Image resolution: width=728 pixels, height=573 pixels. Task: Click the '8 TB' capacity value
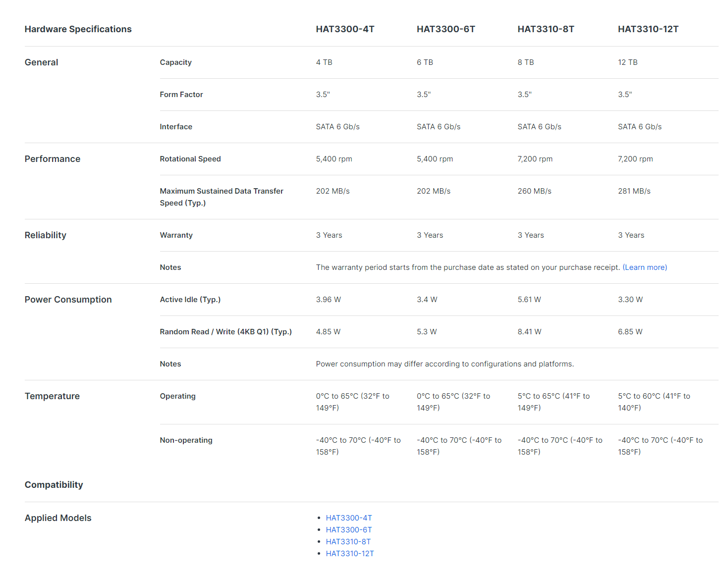click(526, 62)
